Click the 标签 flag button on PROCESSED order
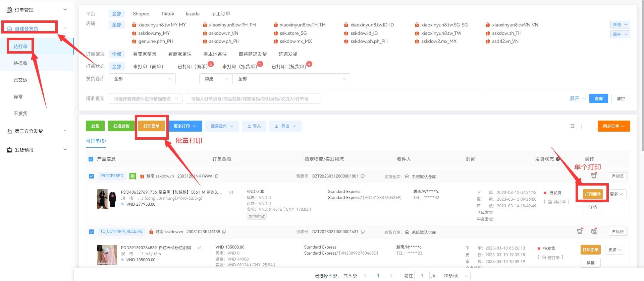This screenshot has height=281, width=644. [618, 176]
